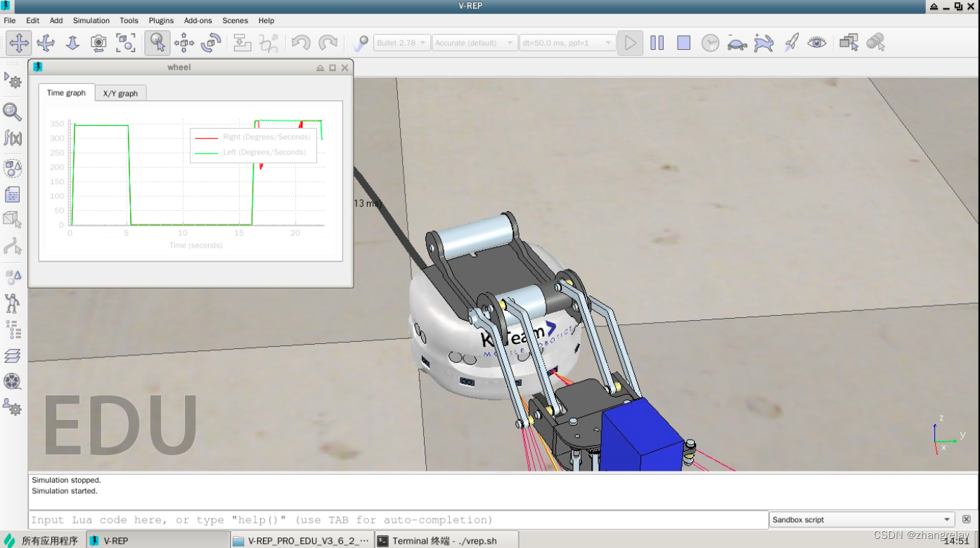Screen dimensions: 980x548
Task: Toggle the model browser
Action: click(x=13, y=303)
